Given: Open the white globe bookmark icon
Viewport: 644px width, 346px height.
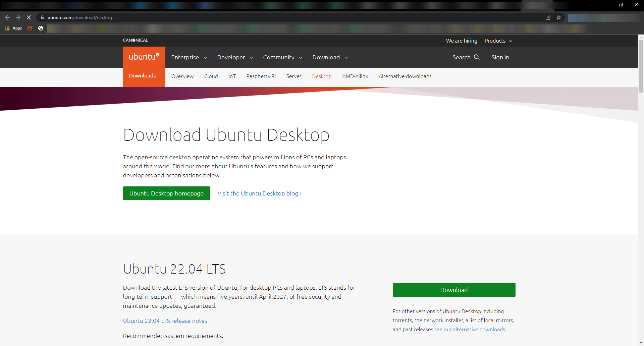Looking at the screenshot, I should (41, 28).
